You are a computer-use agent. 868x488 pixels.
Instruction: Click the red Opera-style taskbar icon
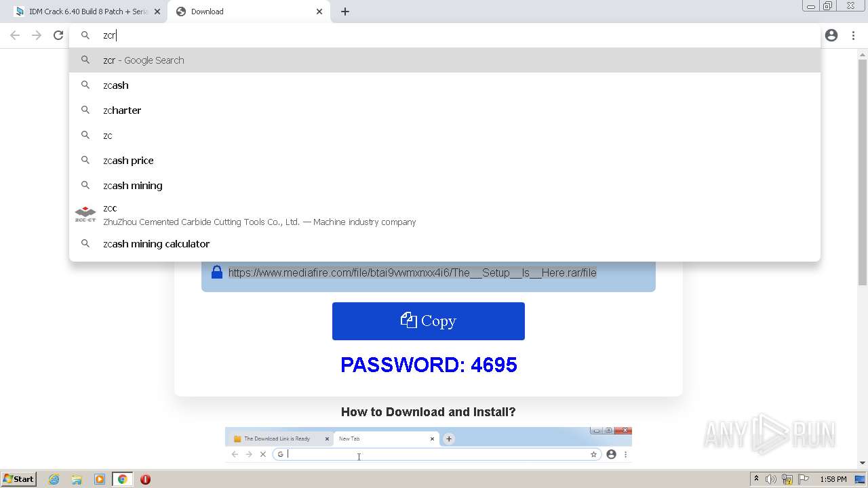(x=145, y=479)
